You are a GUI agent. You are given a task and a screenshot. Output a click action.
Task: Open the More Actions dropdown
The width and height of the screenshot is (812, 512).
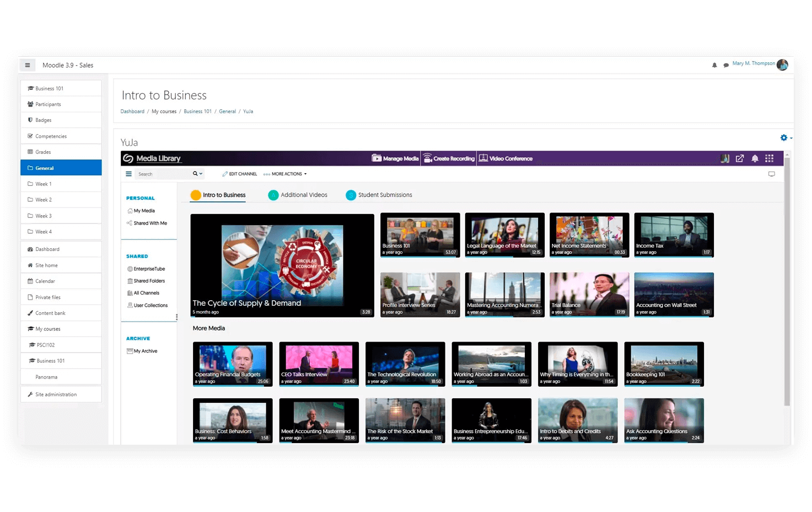[x=285, y=174]
